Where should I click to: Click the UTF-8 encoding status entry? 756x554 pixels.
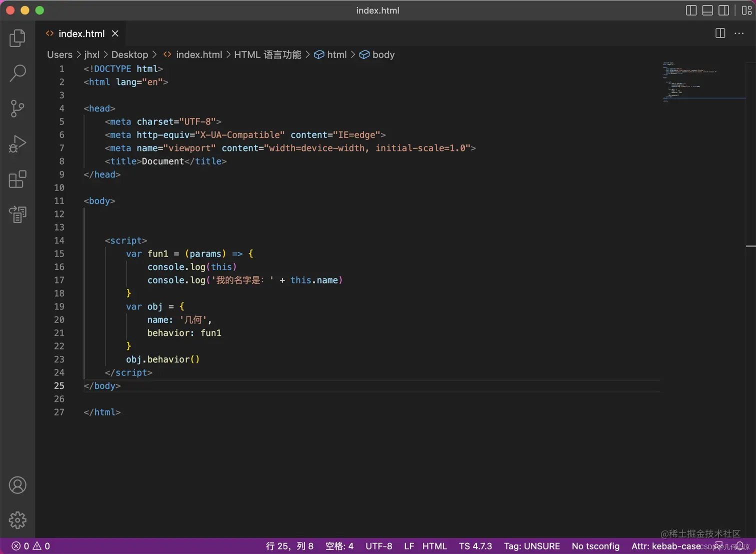(x=379, y=546)
